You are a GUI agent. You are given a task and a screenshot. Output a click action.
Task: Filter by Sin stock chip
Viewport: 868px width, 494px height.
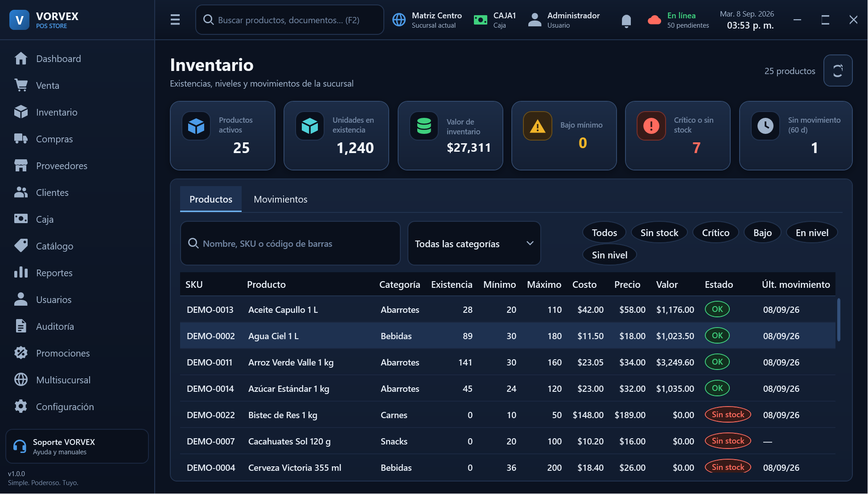pos(659,232)
